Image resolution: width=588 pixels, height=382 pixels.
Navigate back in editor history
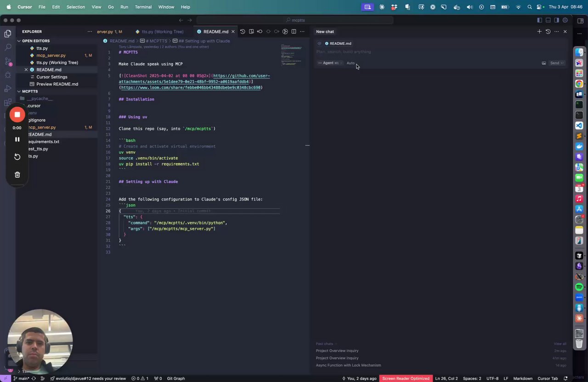point(181,20)
